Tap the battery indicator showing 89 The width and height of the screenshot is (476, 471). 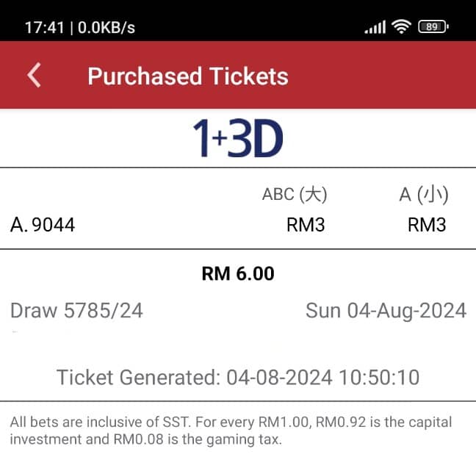click(x=433, y=26)
